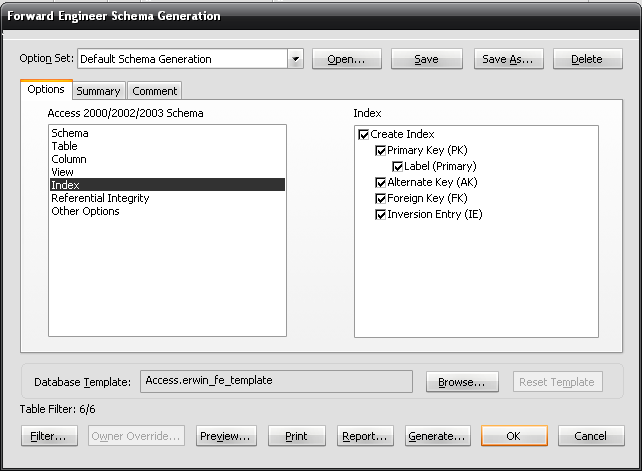Click Generate... to build schema
642x471 pixels.
click(437, 436)
